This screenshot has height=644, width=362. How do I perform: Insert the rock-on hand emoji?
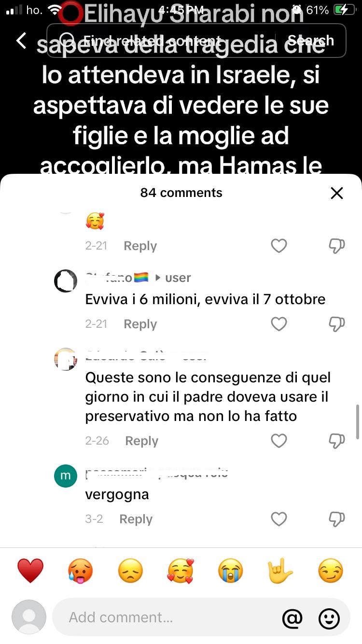coord(280,571)
